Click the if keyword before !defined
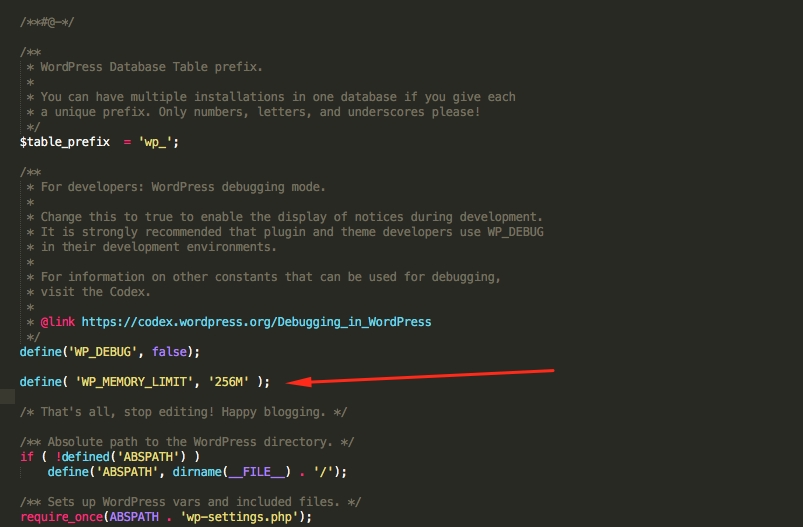 point(26,457)
